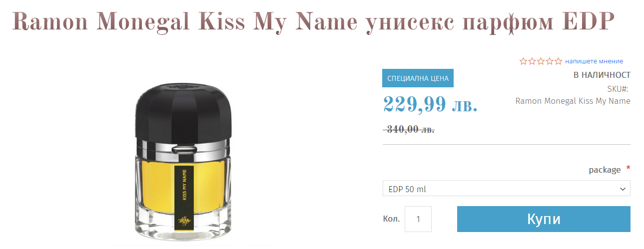This screenshot has width=644, height=249.
Task: Open the EDP 50 ml package selector
Action: tap(506, 189)
